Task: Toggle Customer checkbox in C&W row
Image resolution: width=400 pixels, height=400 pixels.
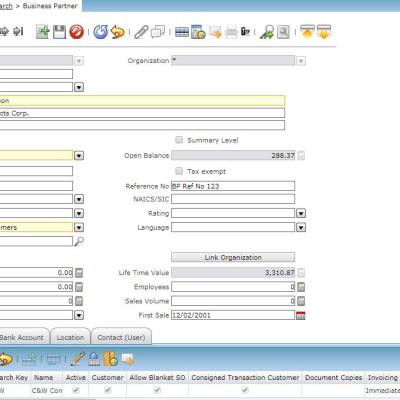Action: click(108, 390)
